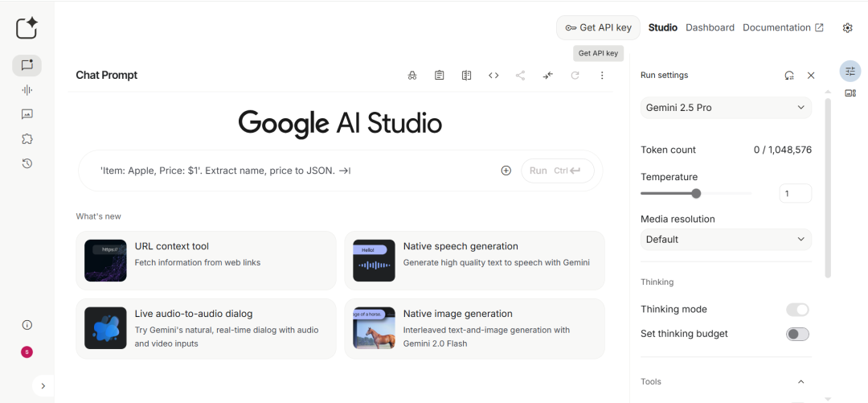This screenshot has height=403, width=868.
Task: Click the Get code angle brackets icon
Action: [x=493, y=76]
